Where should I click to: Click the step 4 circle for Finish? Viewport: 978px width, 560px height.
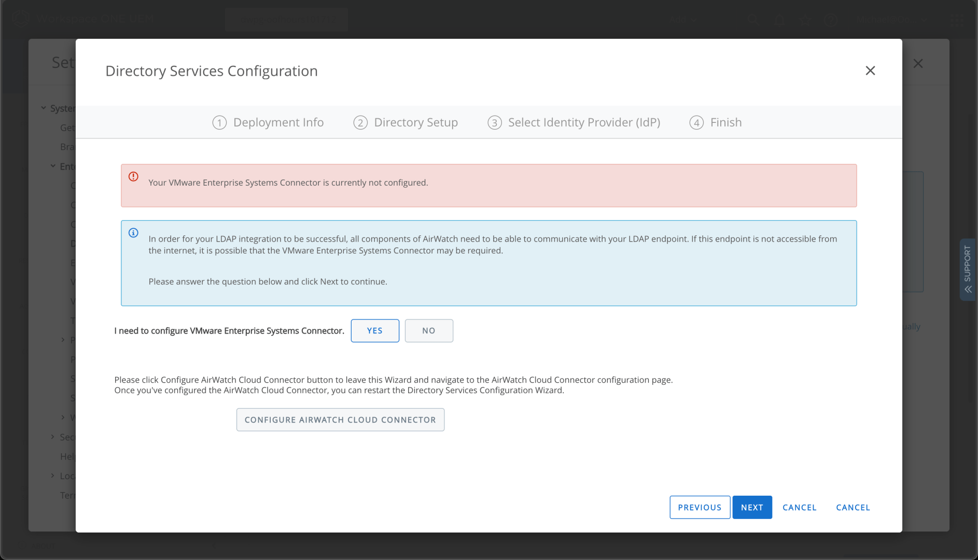click(x=696, y=123)
